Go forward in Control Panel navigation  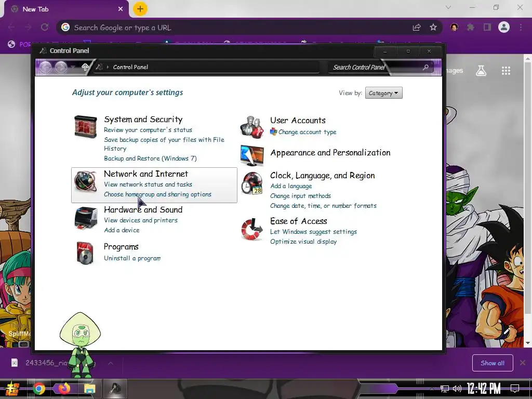61,67
